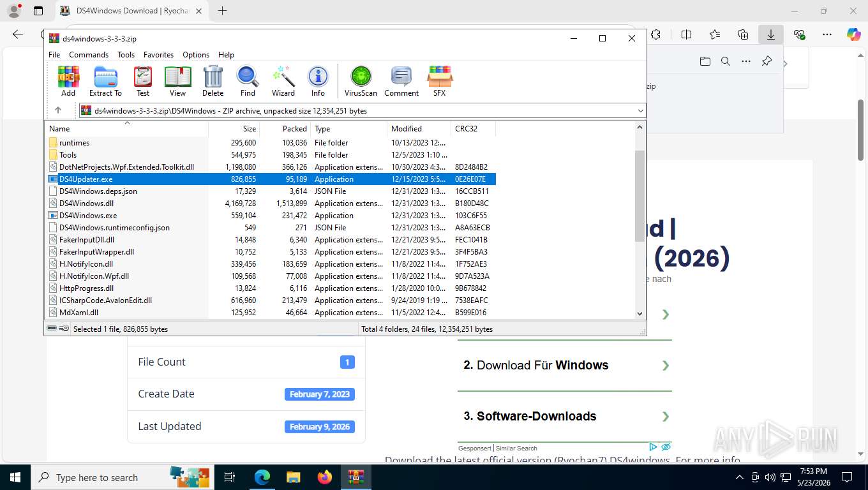Expand the archive path dropdown

click(x=640, y=111)
